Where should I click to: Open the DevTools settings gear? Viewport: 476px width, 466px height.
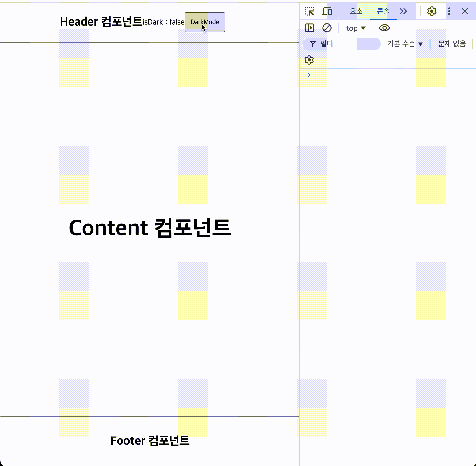[432, 11]
